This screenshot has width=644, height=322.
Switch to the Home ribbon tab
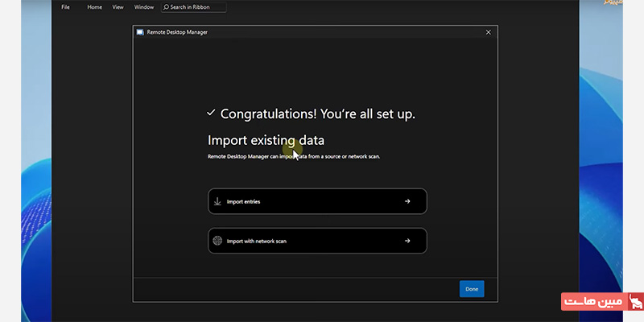94,7
